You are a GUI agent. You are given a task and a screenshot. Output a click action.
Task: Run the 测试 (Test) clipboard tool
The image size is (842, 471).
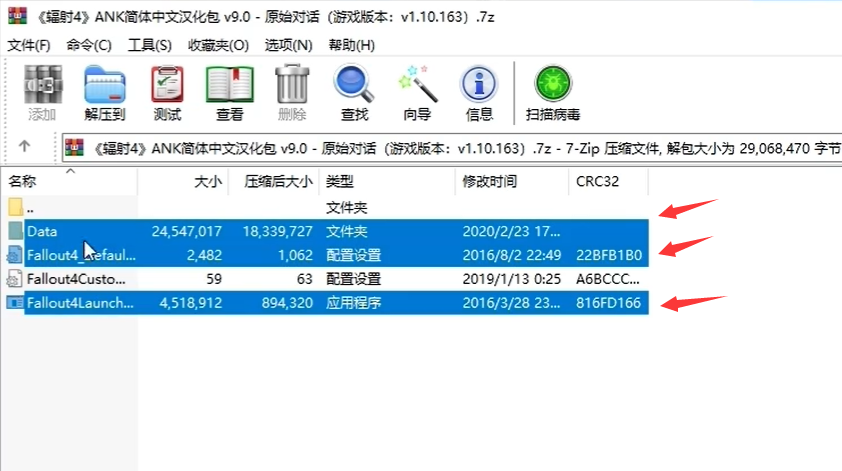(167, 84)
